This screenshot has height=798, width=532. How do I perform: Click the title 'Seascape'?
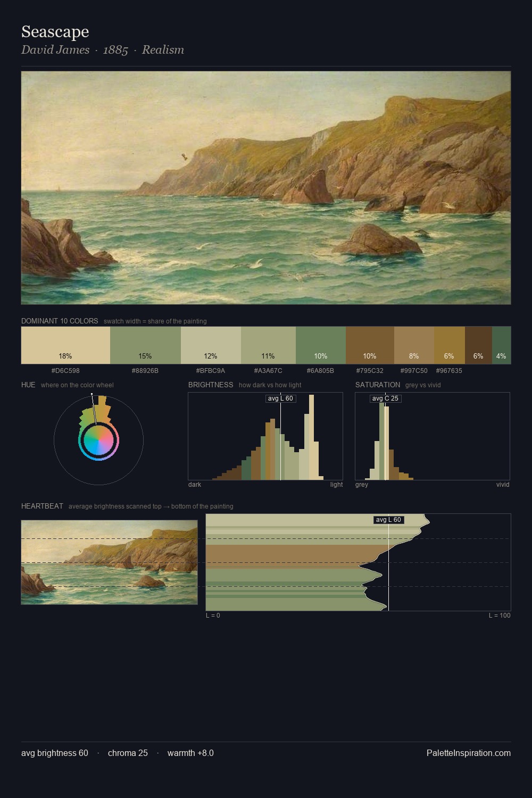tap(55, 32)
